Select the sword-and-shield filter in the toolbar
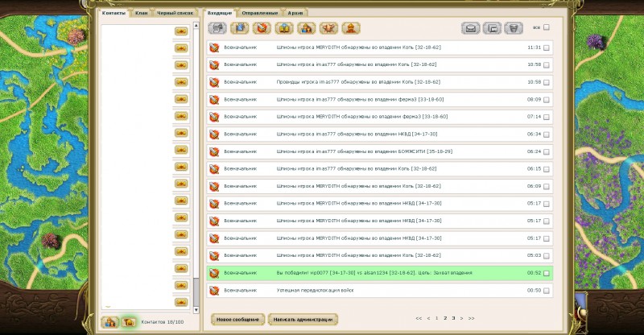The width and height of the screenshot is (644, 335). coord(262,28)
